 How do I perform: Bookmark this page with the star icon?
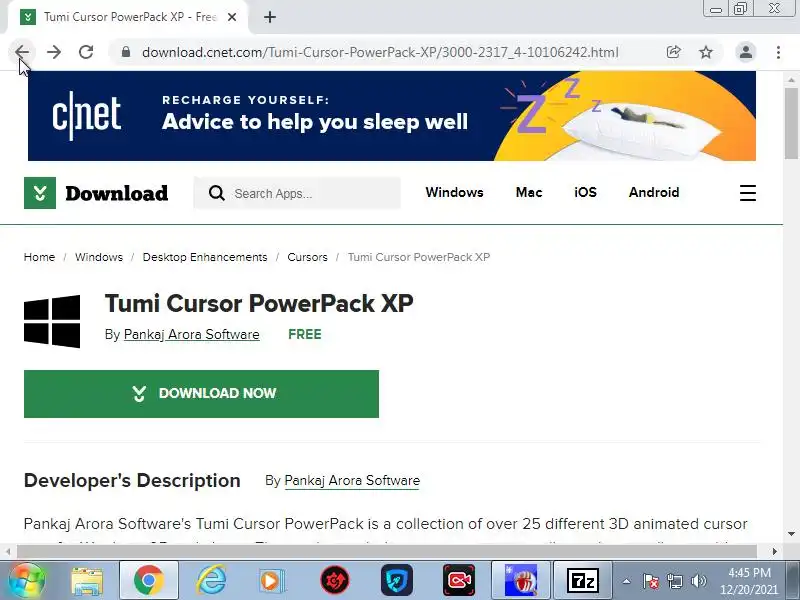click(706, 52)
